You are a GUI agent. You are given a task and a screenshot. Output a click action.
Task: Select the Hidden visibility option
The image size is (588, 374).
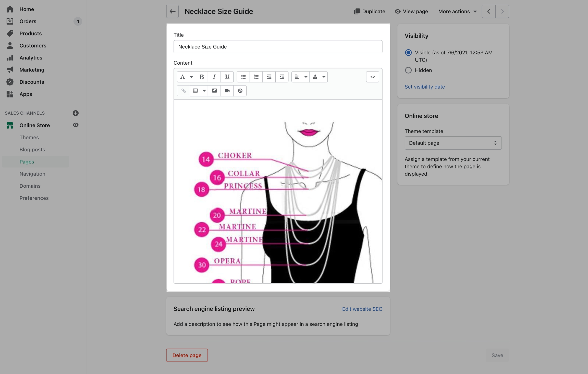pos(408,70)
